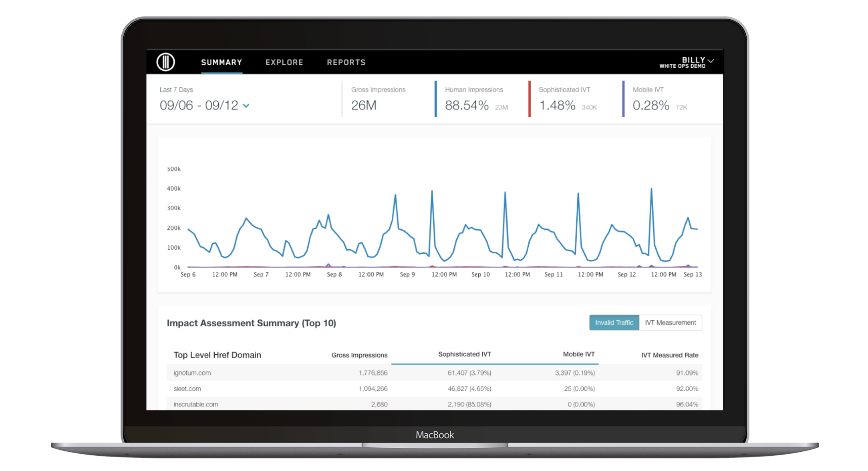Expand the Billy account dropdown chevron
The width and height of the screenshot is (868, 471).
point(711,61)
